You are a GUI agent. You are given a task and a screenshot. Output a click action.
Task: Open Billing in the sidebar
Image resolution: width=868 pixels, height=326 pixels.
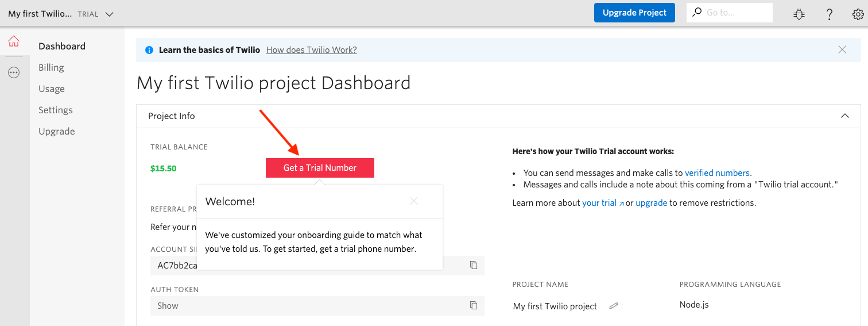click(x=51, y=67)
